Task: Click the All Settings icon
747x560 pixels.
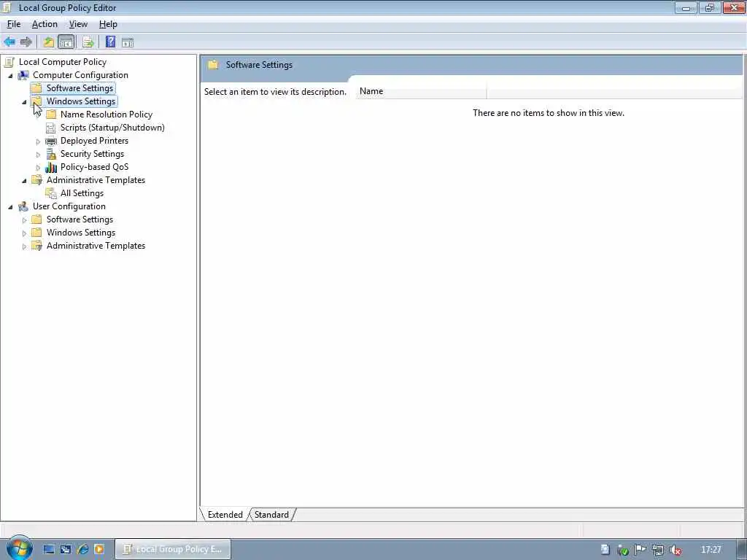Action: tap(51, 193)
